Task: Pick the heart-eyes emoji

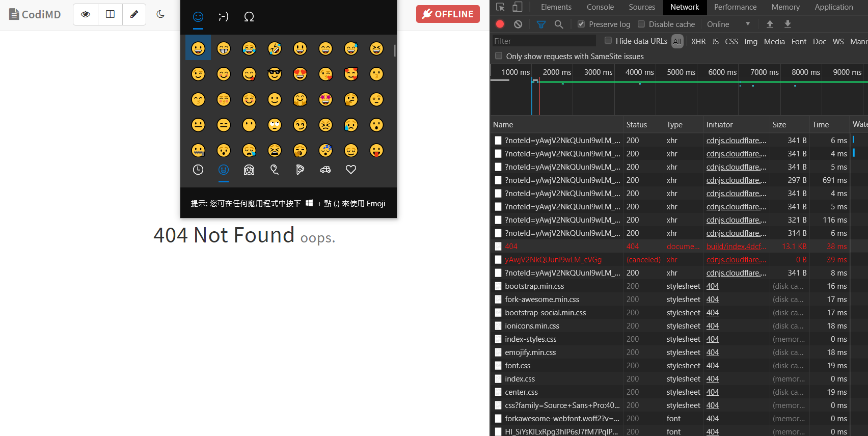Action: (x=300, y=74)
